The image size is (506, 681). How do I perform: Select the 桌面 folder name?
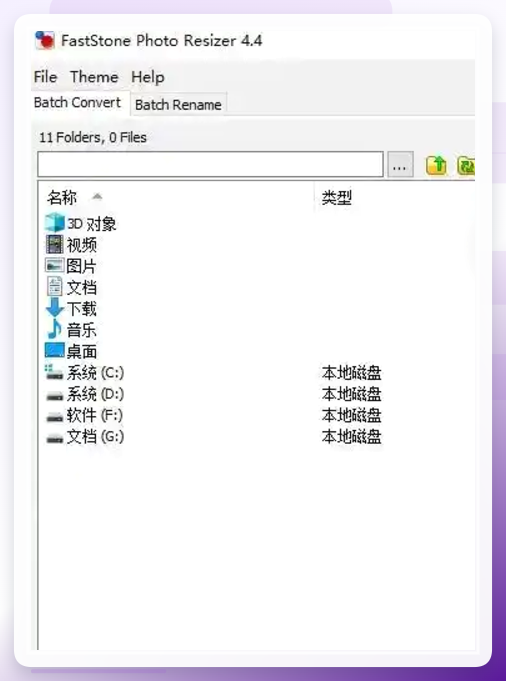click(x=82, y=351)
